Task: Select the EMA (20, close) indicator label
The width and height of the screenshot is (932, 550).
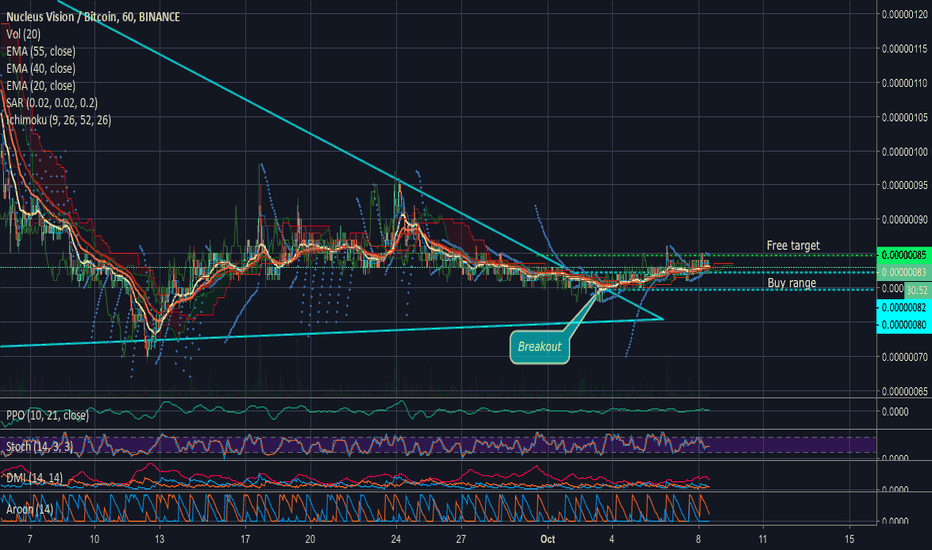Action: 40,86
